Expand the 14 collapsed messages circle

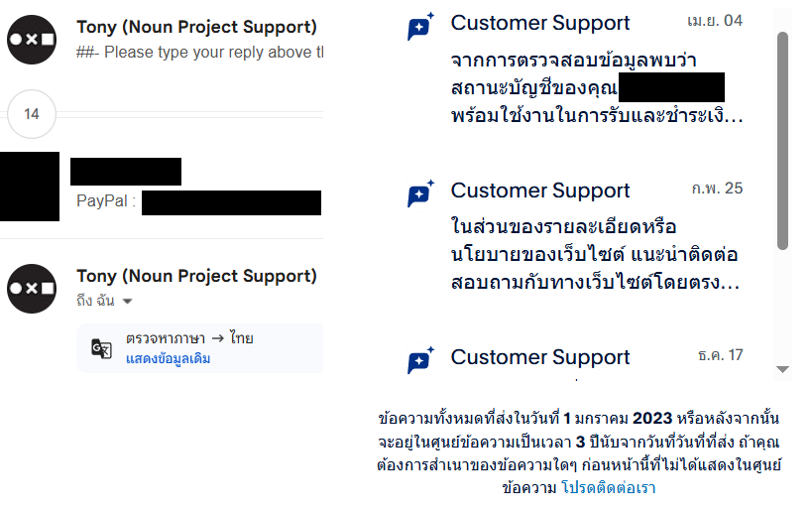pyautogui.click(x=32, y=114)
